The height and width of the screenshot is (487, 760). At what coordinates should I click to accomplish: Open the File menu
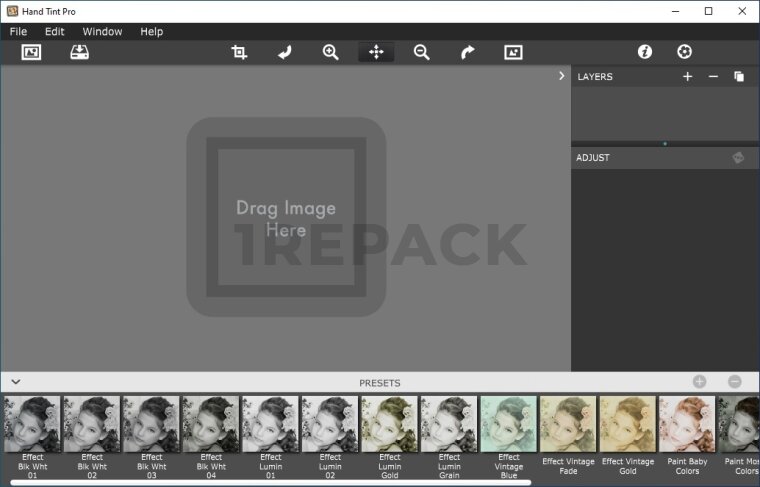[18, 31]
